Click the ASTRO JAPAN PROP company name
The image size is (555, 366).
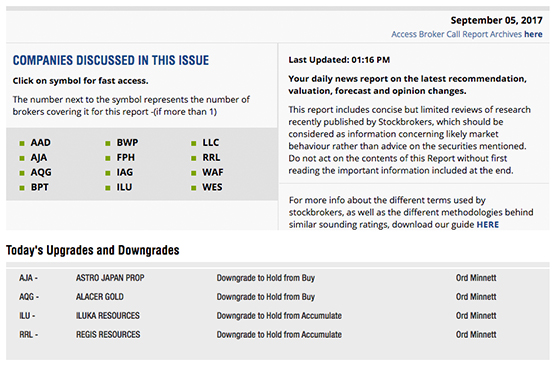[x=110, y=278]
